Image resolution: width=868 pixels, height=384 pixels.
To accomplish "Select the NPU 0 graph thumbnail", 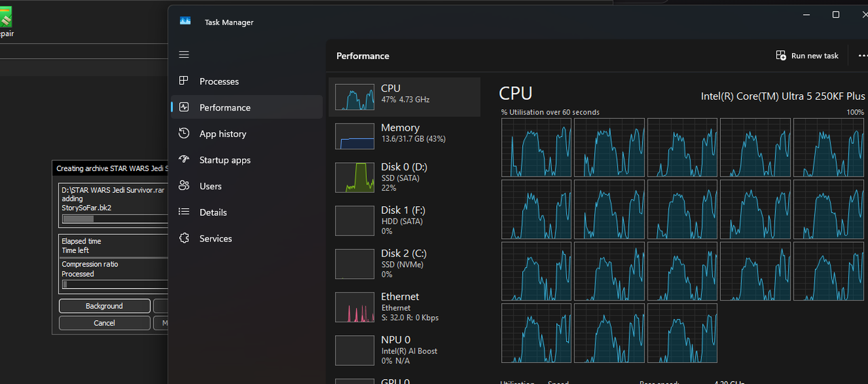I will pos(355,351).
